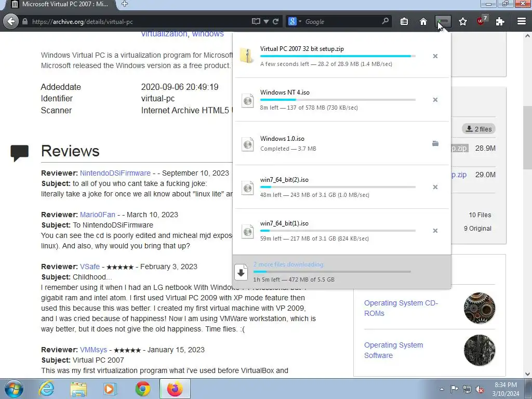Viewport: 532px width, 399px height.
Task: Click the site padlock security icon
Action: click(x=24, y=21)
